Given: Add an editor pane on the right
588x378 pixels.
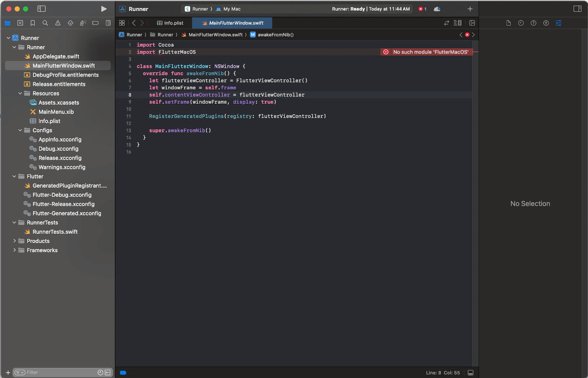Looking at the screenshot, I should point(472,23).
